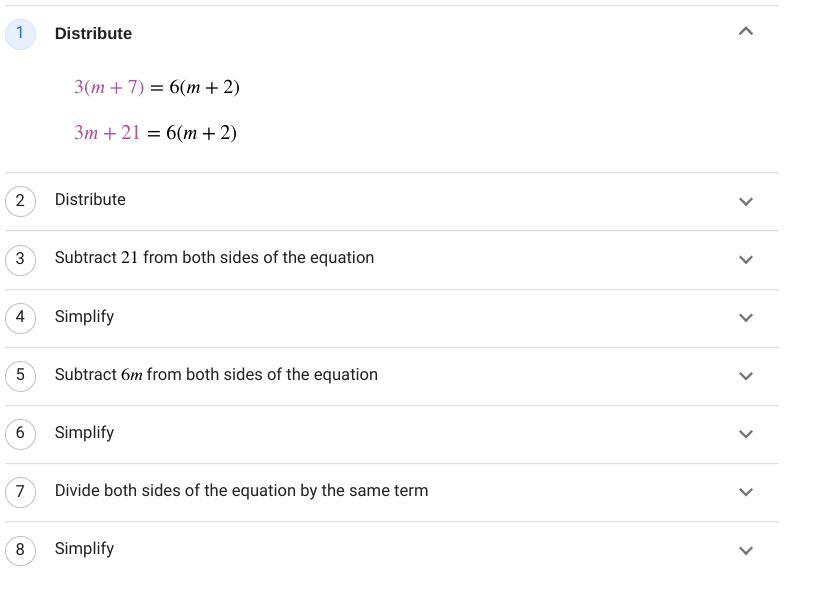The height and width of the screenshot is (590, 817).
Task: Expand step 8 Simplify chevron
Action: pyautogui.click(x=745, y=550)
